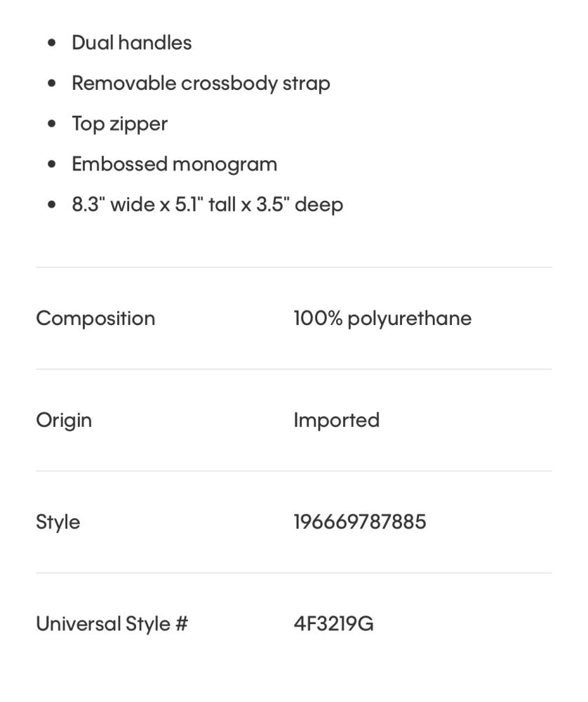Click the bullet point next to 'Top zipper'
This screenshot has height=702, width=588.
click(52, 124)
